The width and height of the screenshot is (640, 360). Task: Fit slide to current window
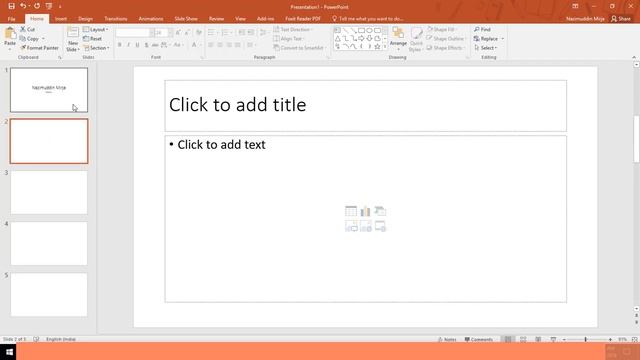[635, 339]
